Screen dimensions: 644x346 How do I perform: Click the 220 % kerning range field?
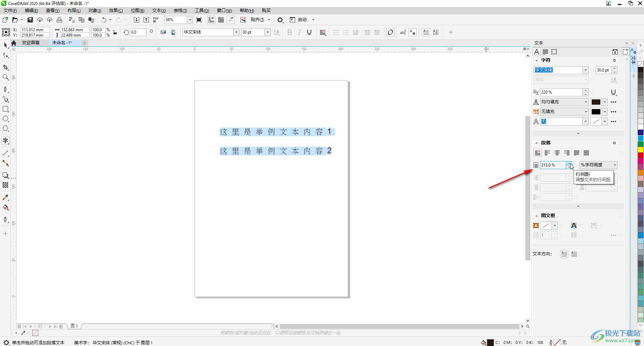(x=561, y=92)
